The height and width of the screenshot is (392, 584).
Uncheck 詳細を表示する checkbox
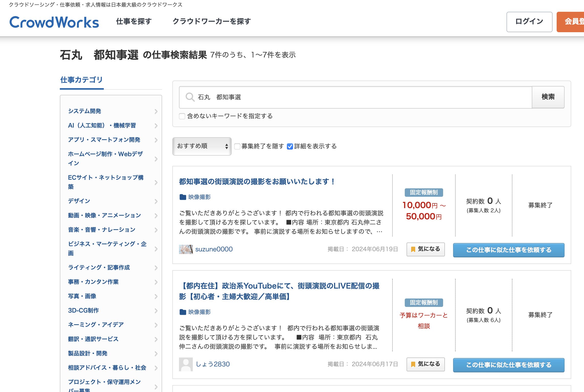(290, 146)
